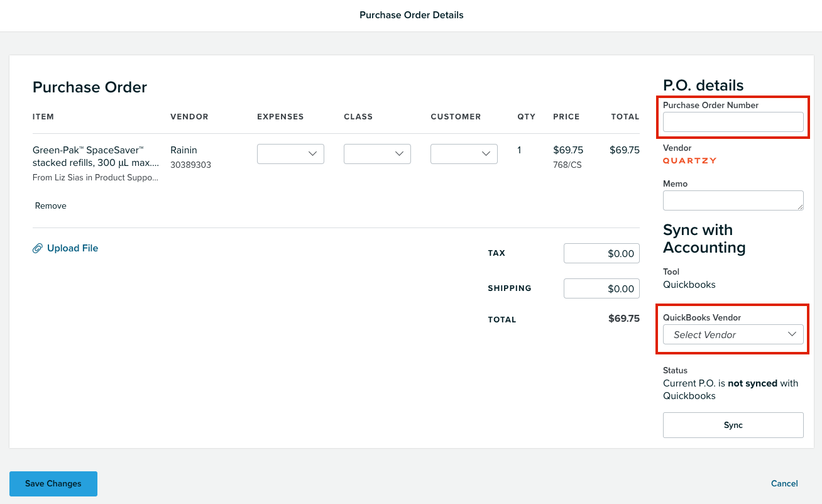
Task: Click the Save Changes button
Action: tap(53, 483)
